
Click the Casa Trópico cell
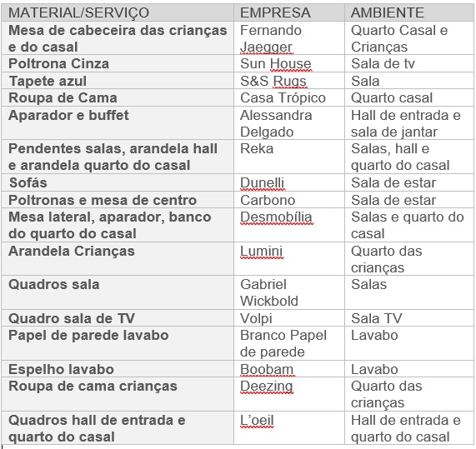(289, 97)
